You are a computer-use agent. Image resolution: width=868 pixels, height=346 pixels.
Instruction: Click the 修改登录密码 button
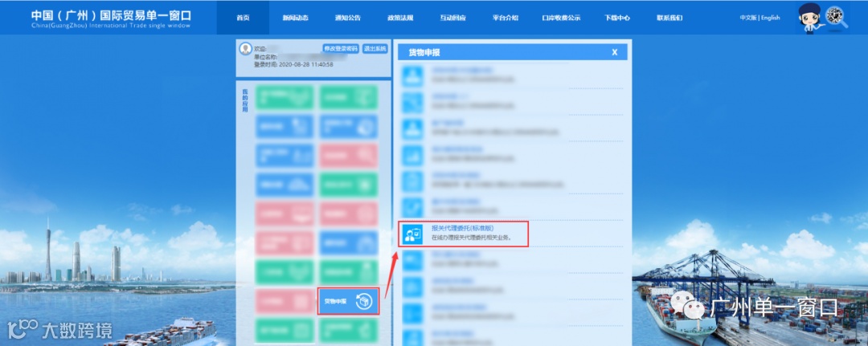341,49
